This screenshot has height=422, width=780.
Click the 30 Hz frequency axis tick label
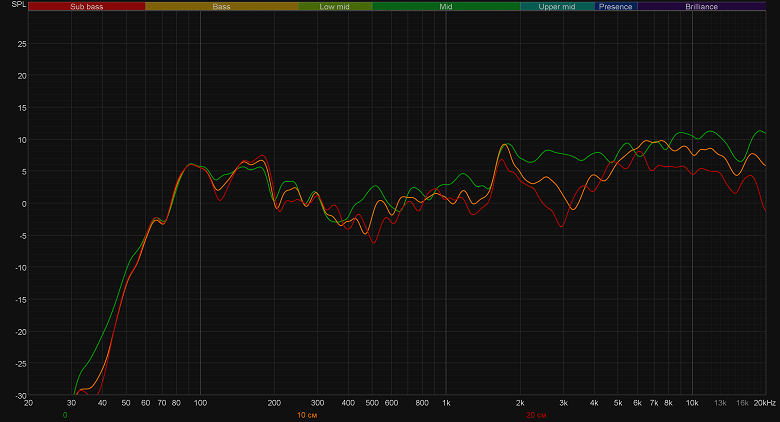coord(72,403)
